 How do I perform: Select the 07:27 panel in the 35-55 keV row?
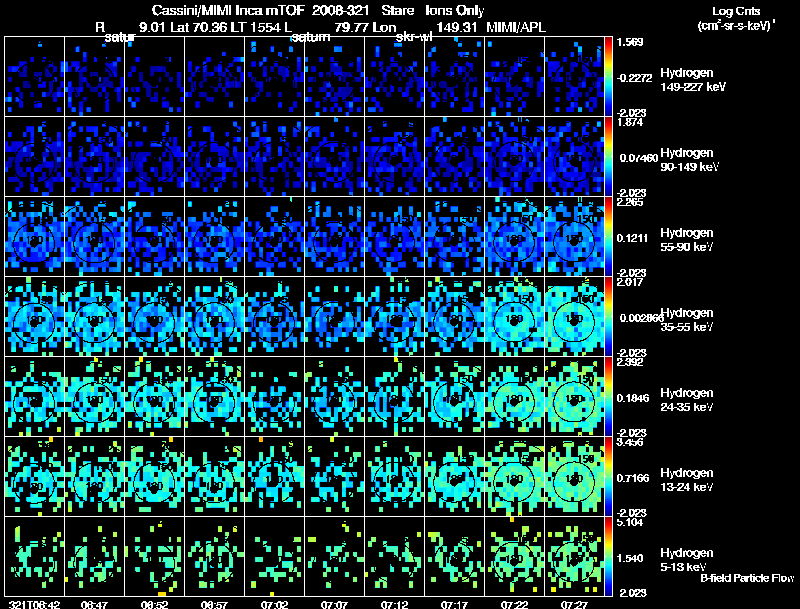[574, 317]
